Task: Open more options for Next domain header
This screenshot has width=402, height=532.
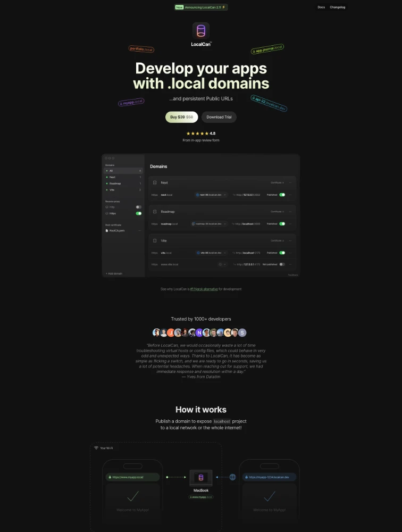Action: tap(290, 182)
